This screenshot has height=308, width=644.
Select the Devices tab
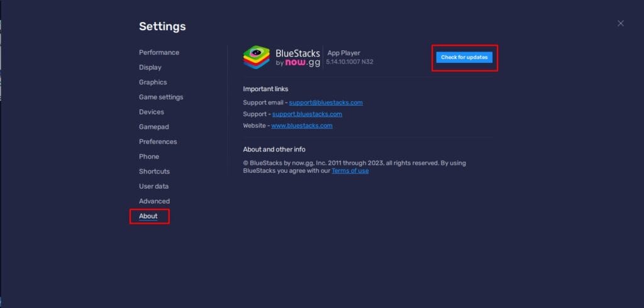151,112
